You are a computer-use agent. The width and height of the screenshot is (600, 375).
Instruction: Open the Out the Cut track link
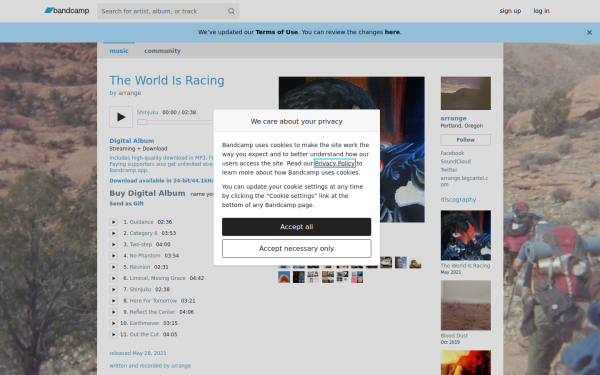(144, 334)
